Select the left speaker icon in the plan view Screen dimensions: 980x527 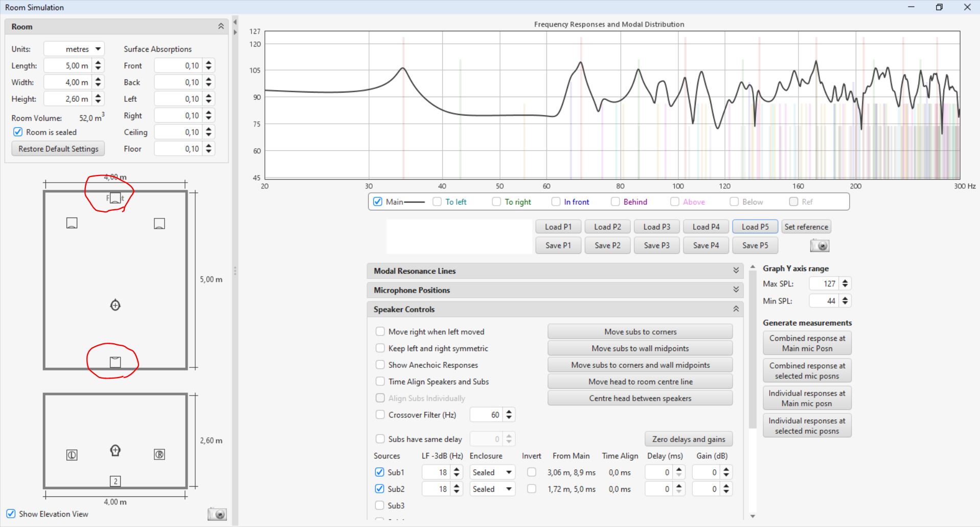click(72, 223)
